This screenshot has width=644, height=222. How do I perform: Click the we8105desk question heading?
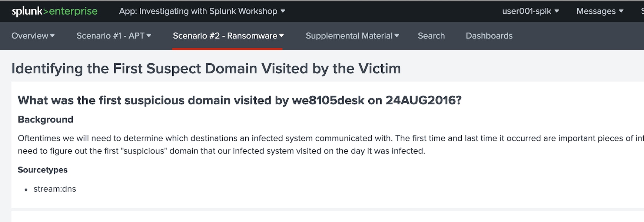(x=240, y=100)
